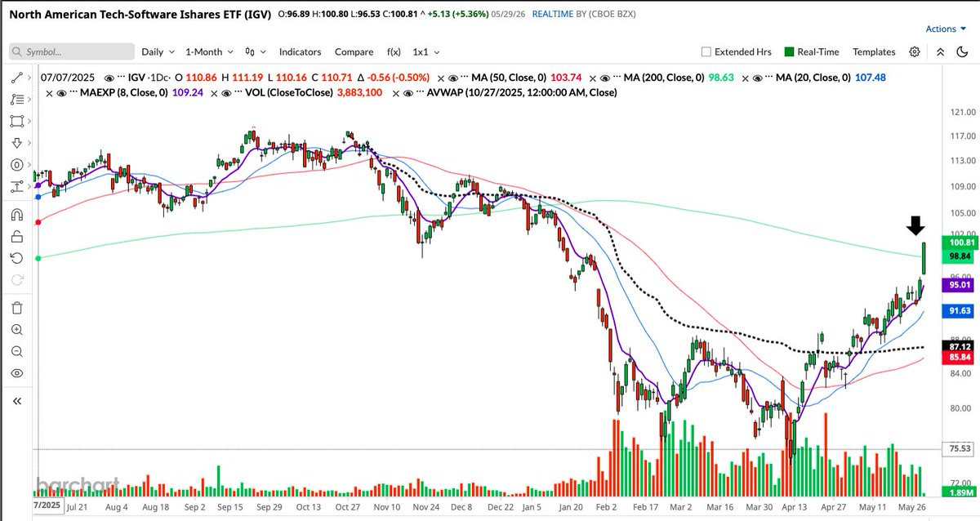This screenshot has height=521, width=980.
Task: Click the undo arrow icon
Action: pyautogui.click(x=17, y=258)
